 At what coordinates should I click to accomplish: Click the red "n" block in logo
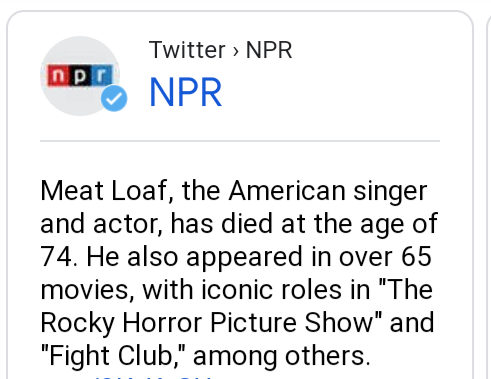pos(58,75)
